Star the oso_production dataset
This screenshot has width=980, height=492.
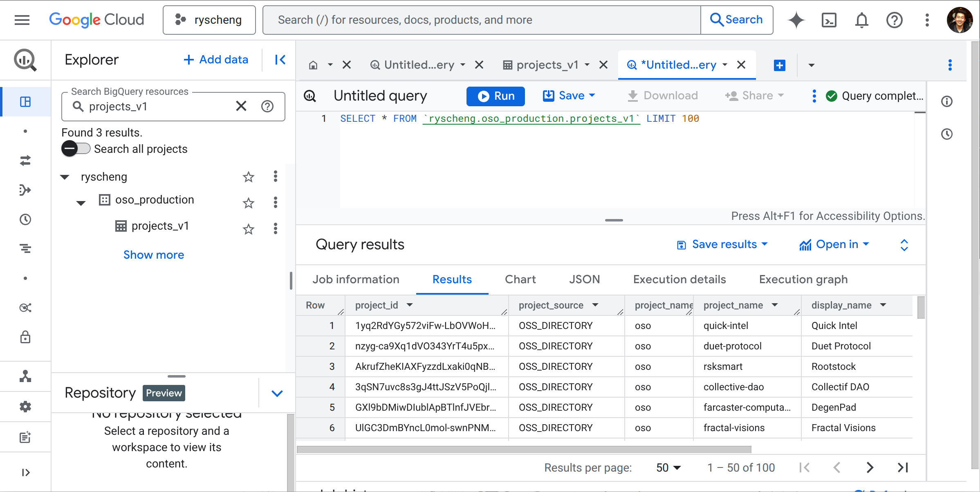[x=248, y=203]
